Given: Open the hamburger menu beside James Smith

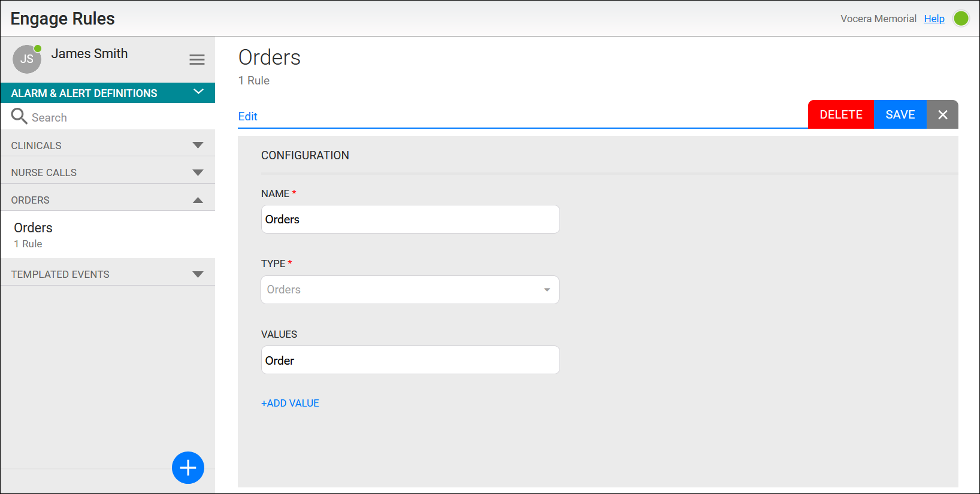Looking at the screenshot, I should (197, 59).
